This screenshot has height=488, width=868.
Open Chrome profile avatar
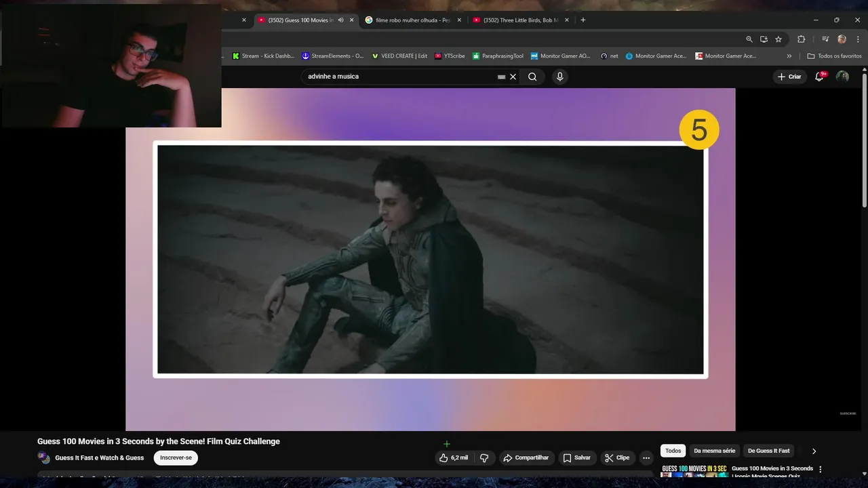click(842, 39)
